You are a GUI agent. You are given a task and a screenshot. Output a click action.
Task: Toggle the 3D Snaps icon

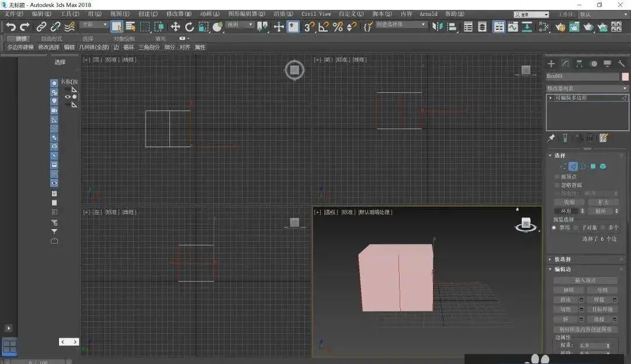(x=309, y=26)
